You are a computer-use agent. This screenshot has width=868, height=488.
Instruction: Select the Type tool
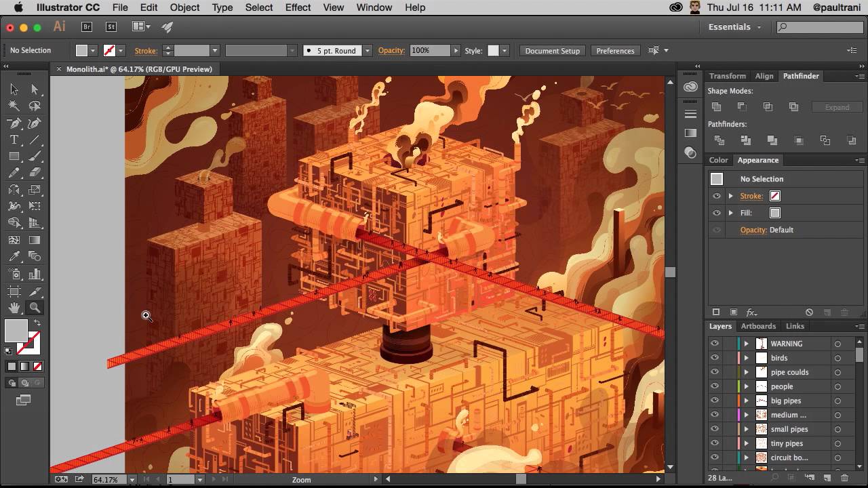(14, 140)
